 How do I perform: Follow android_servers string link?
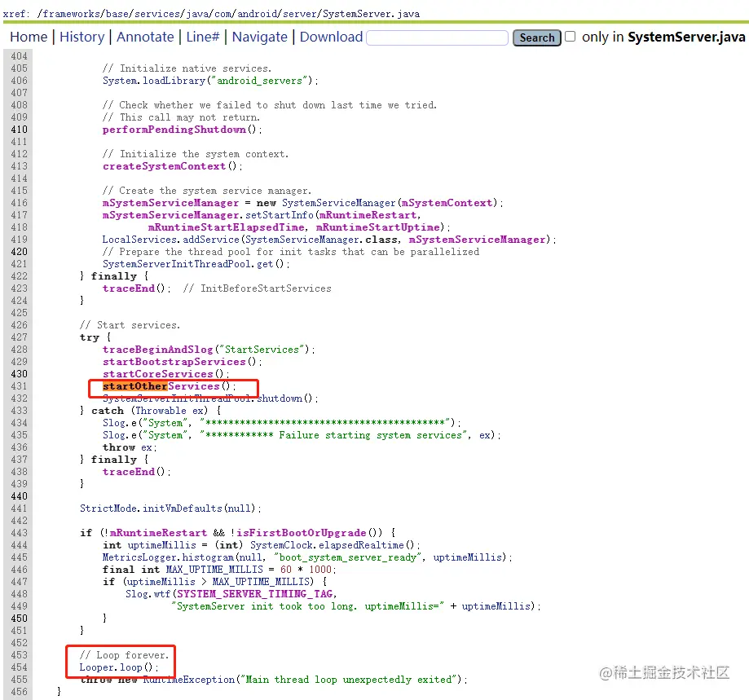coord(260,81)
